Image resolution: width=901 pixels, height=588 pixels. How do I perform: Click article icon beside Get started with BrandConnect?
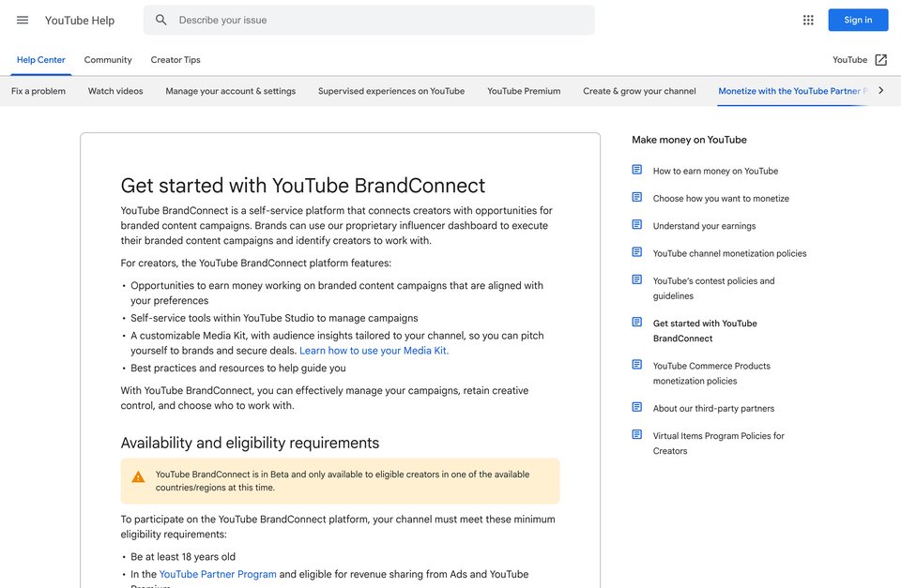(x=636, y=323)
